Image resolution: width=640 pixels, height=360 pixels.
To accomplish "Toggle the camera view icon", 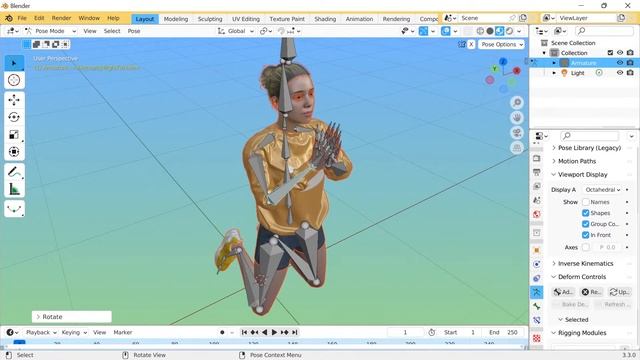I will click(x=517, y=133).
